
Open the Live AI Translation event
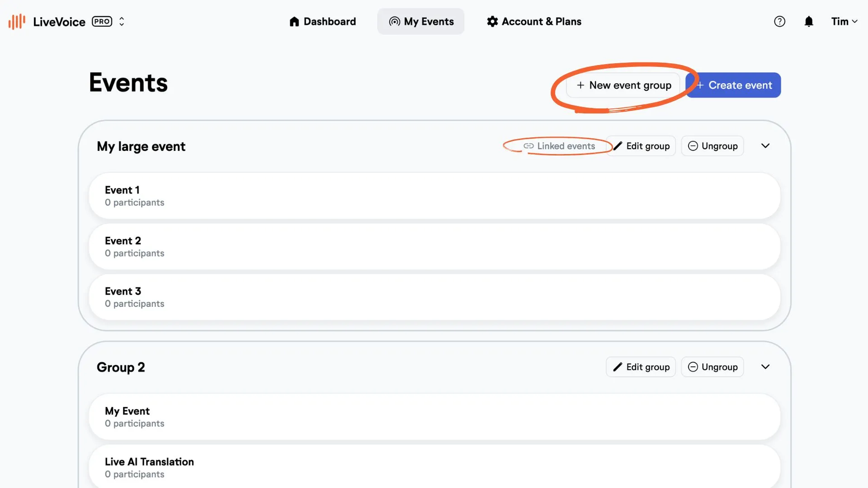click(x=434, y=467)
